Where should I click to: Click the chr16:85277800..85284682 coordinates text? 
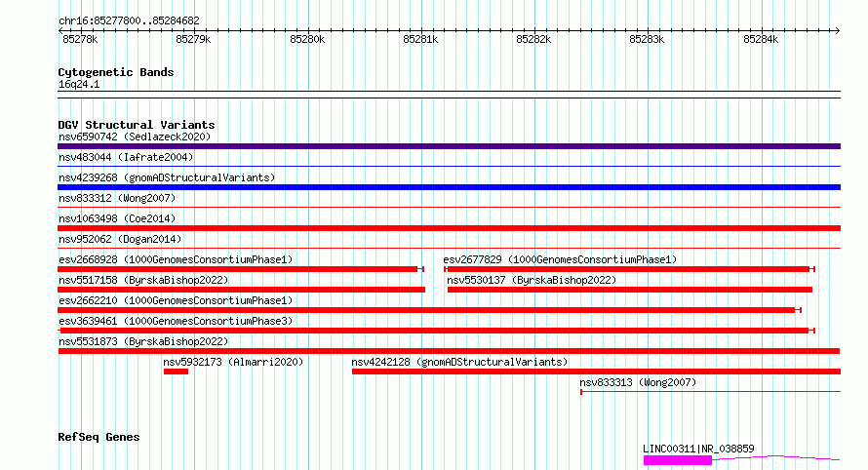[129, 20]
